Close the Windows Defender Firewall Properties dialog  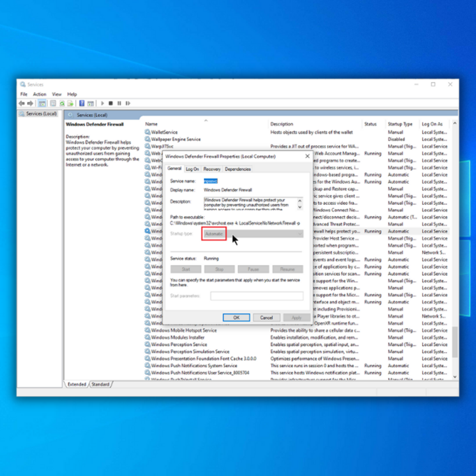tap(307, 156)
